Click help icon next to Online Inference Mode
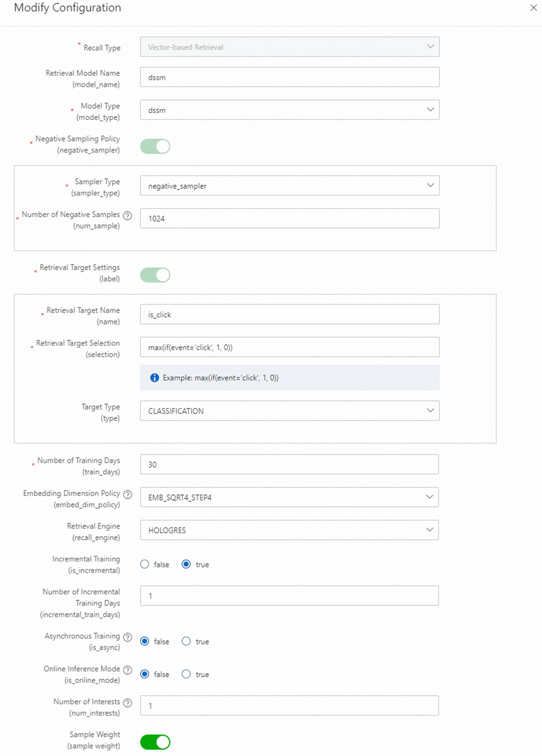 (128, 670)
